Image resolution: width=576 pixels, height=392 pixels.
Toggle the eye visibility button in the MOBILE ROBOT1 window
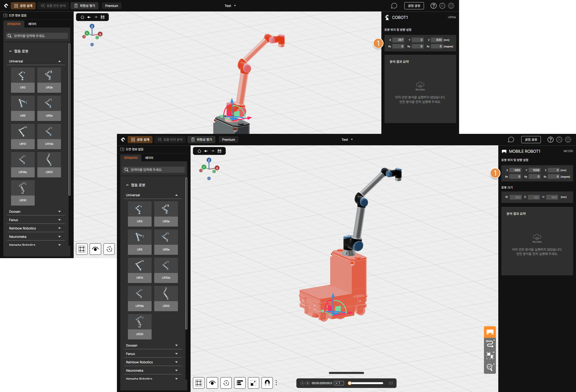(x=212, y=383)
